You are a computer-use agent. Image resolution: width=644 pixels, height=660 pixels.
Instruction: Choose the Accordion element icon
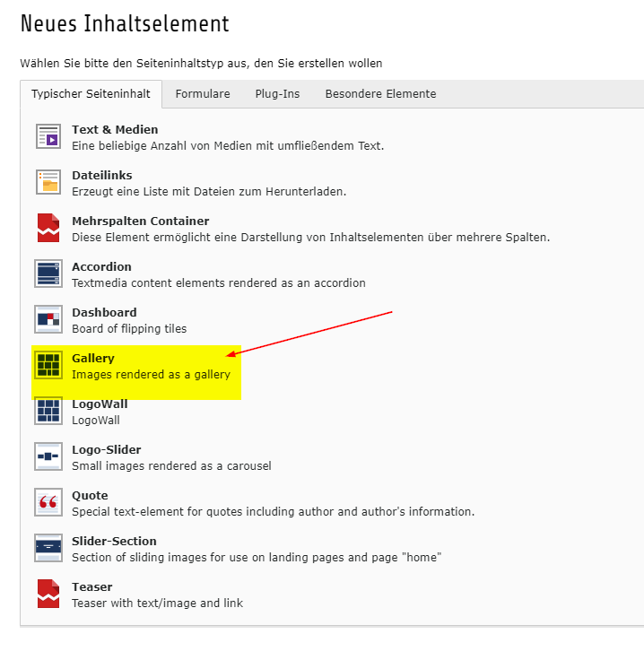[48, 274]
